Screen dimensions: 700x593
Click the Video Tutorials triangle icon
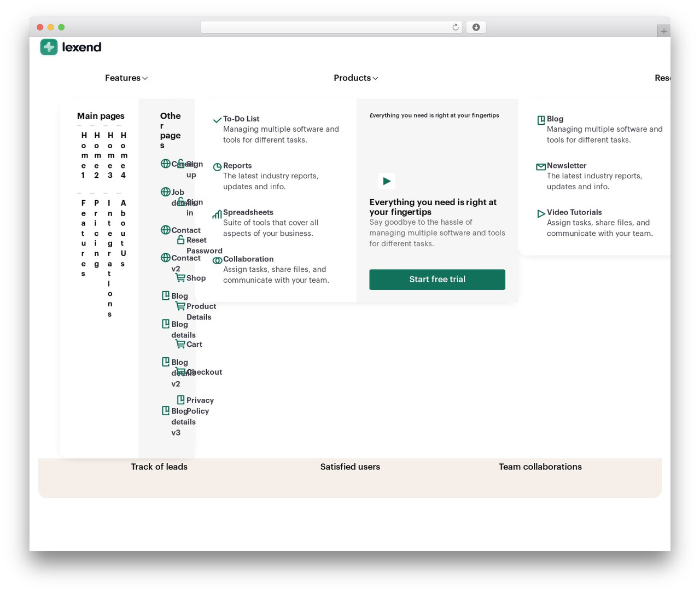pyautogui.click(x=541, y=214)
